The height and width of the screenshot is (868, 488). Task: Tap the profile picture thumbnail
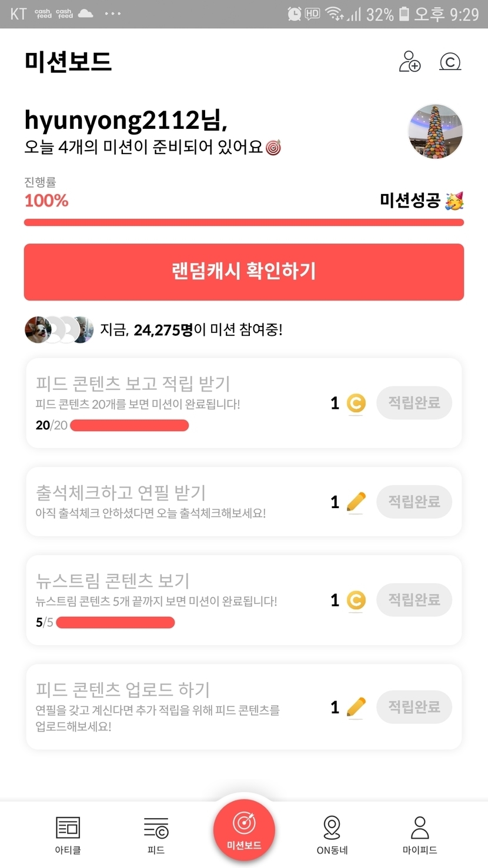(435, 132)
